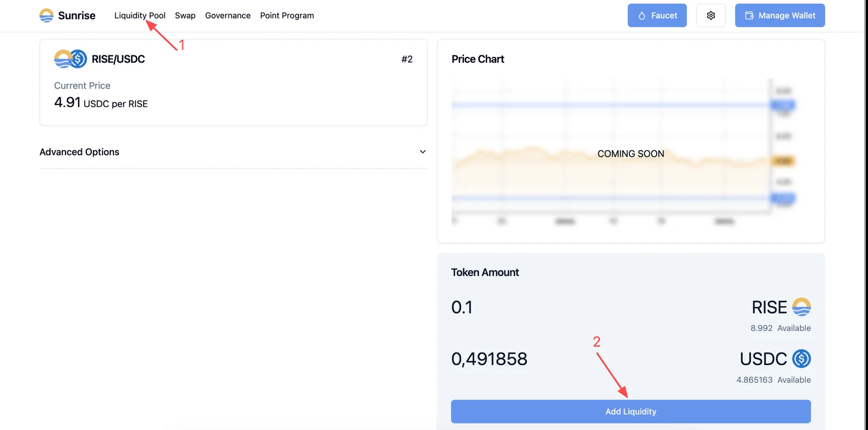
Task: Click the Sunrise brand name
Action: 76,15
